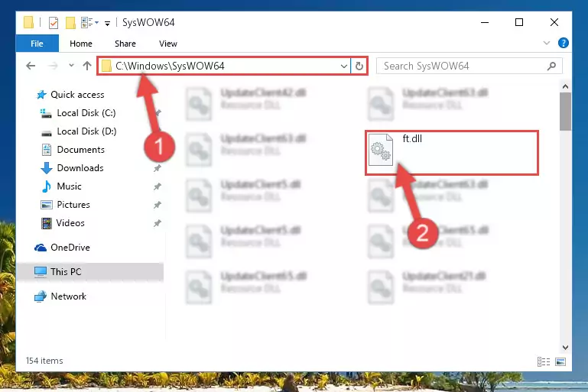Image resolution: width=588 pixels, height=392 pixels.
Task: Select Network in the navigation pane
Action: coord(68,296)
